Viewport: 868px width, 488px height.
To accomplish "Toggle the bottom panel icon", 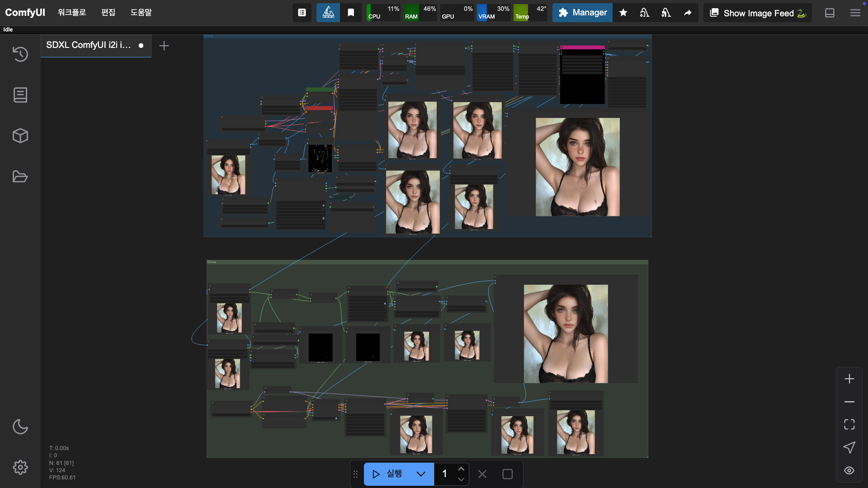I will (x=830, y=13).
